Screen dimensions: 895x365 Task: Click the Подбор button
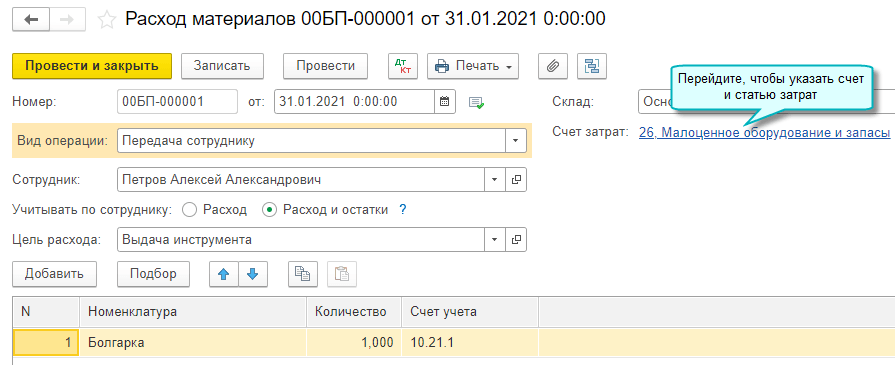tap(153, 274)
